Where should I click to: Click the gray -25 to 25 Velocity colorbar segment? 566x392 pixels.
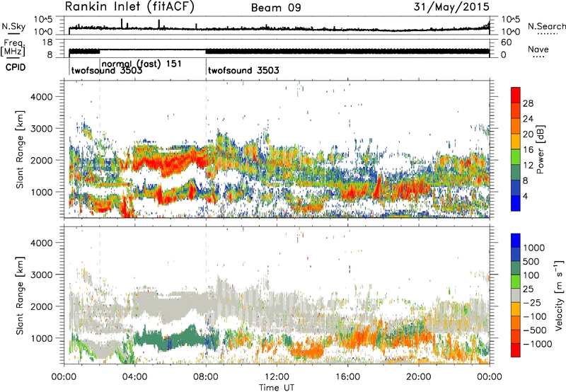click(x=516, y=296)
